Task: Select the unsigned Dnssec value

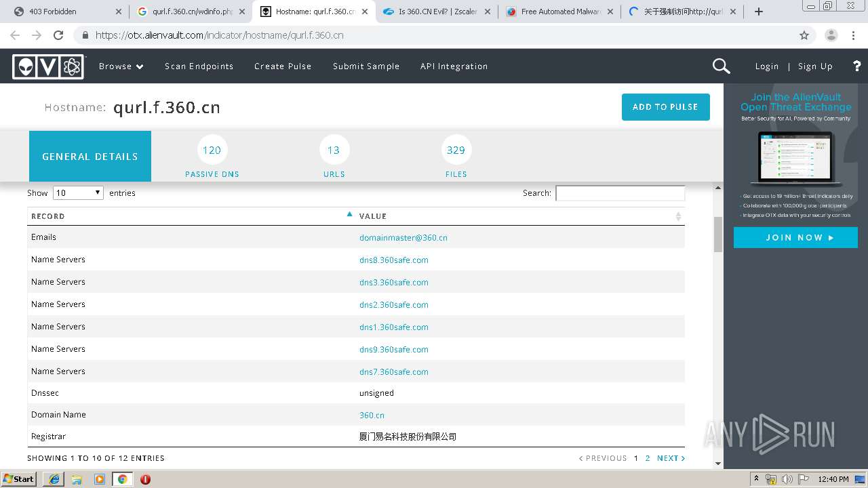Action: (376, 393)
